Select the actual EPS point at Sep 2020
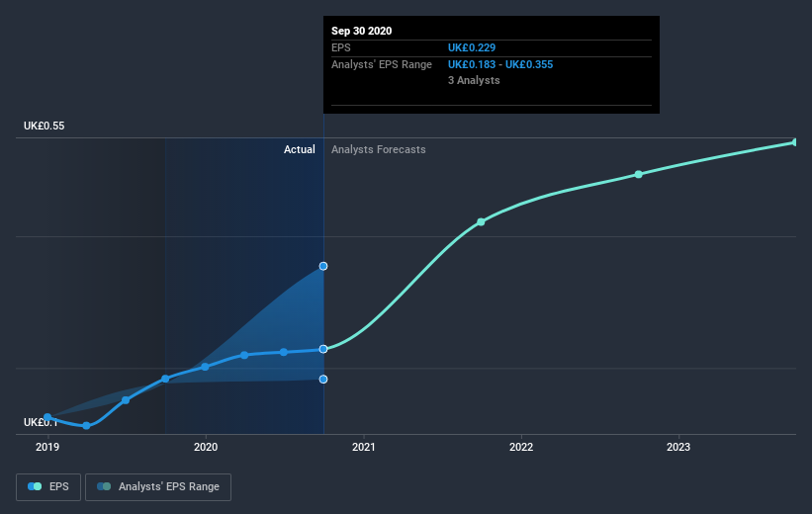812x514 pixels. (323, 349)
